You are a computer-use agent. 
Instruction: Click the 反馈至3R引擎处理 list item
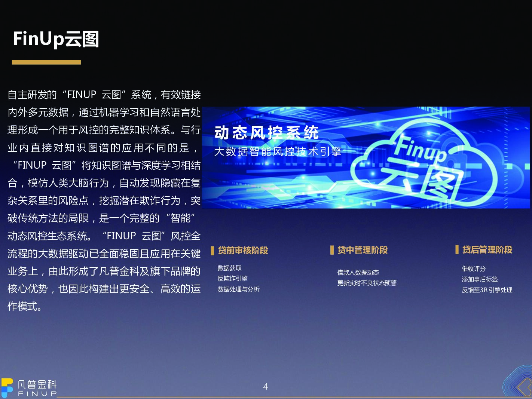[x=487, y=290]
